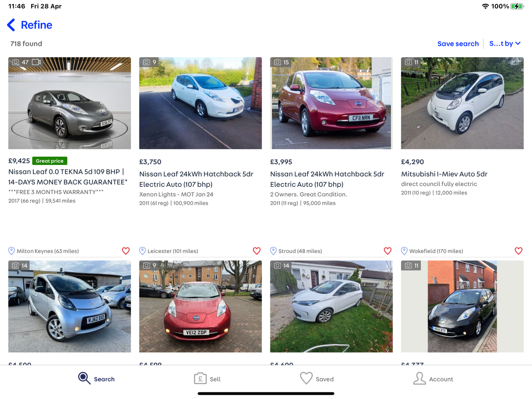Open the black Nissan Leaf VK14 BTF photo
Viewport: 532px width, 399px height.
click(x=462, y=306)
